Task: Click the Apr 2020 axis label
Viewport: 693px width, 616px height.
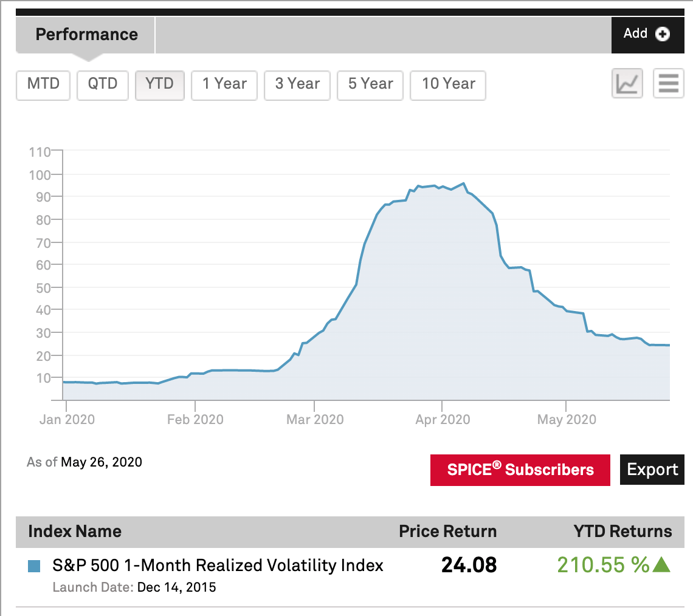Action: click(443, 420)
